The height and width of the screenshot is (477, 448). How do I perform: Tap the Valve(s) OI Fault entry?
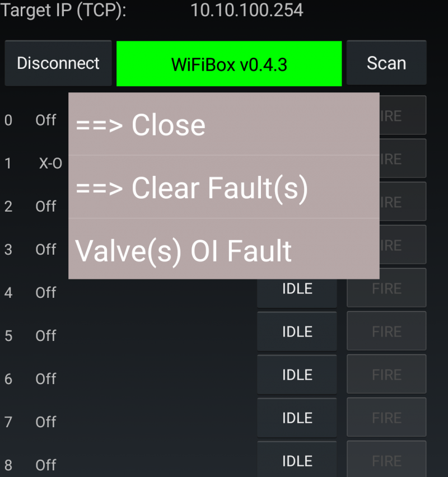pyautogui.click(x=223, y=250)
